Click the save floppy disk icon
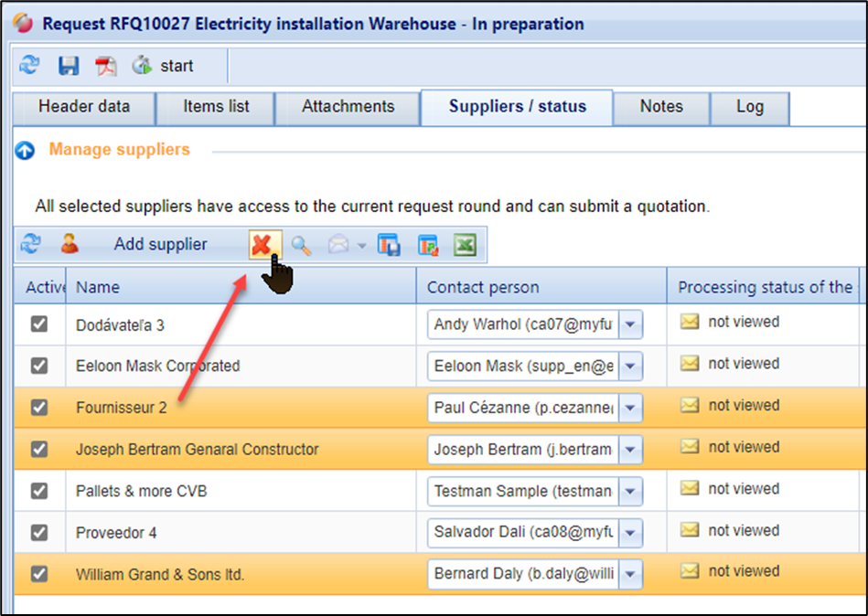Image resolution: width=868 pixels, height=616 pixels. click(69, 66)
